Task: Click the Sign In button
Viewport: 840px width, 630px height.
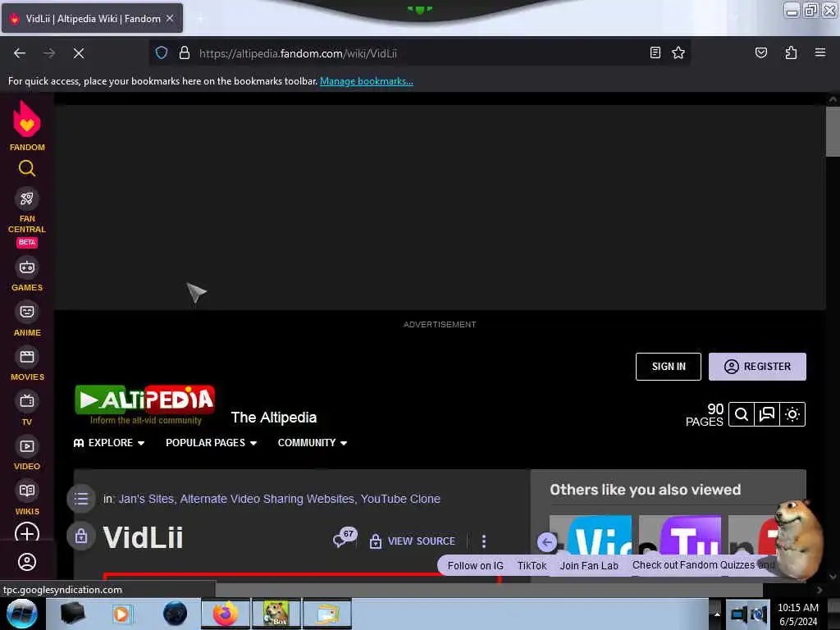Action: [668, 367]
